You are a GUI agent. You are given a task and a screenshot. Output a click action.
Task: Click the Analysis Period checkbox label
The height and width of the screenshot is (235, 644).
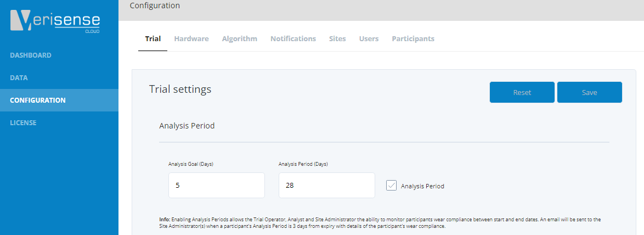click(422, 186)
